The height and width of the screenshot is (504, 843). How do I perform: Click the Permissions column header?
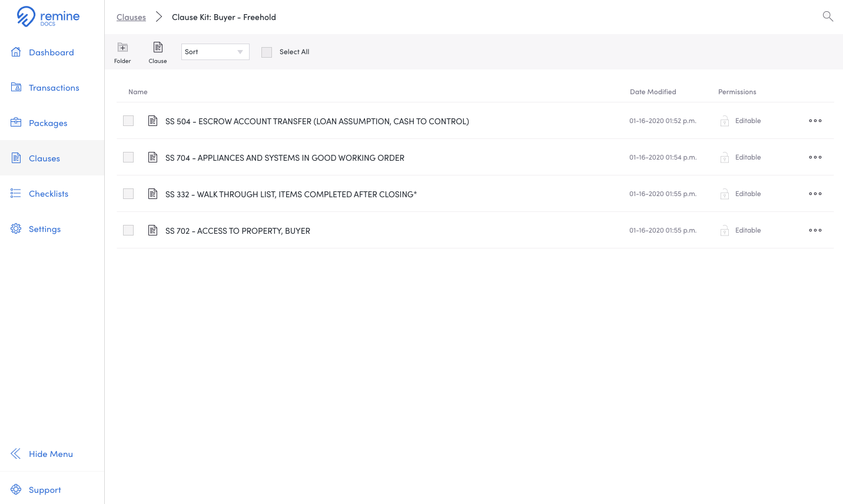(737, 92)
